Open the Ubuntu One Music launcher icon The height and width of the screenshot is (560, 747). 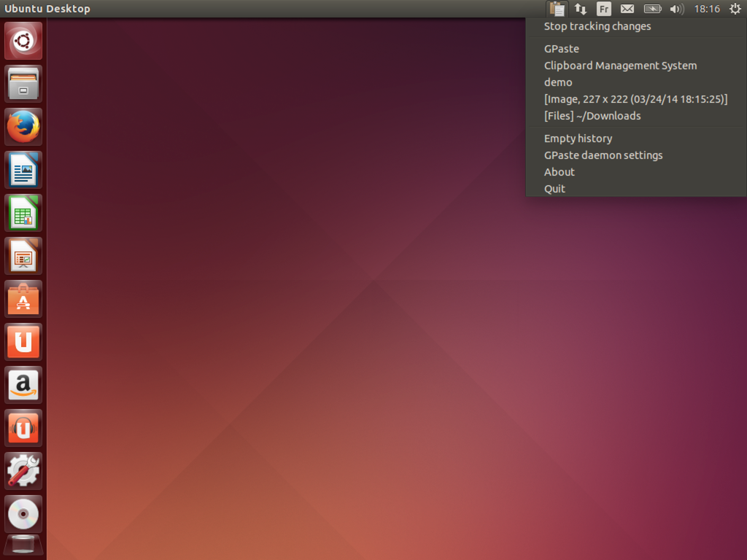click(x=23, y=428)
